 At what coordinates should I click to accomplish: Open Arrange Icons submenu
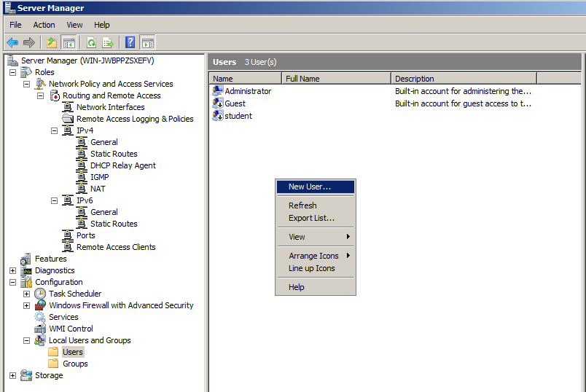[x=316, y=256]
